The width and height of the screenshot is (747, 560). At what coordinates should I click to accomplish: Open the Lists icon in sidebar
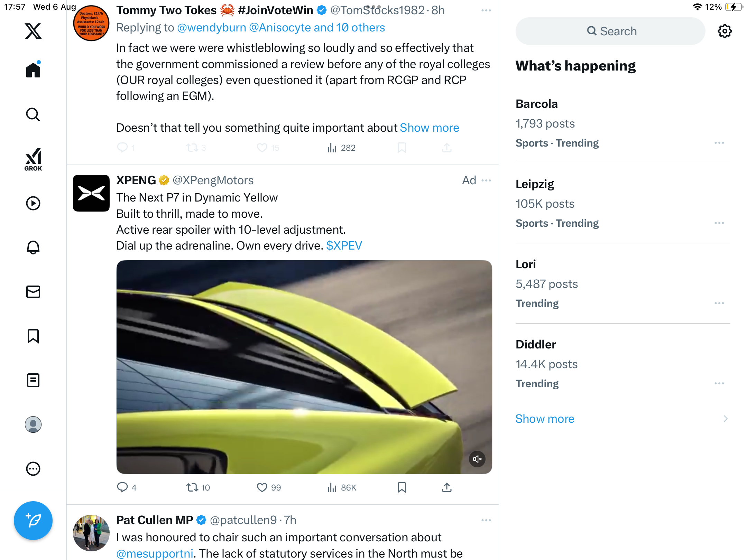pyautogui.click(x=33, y=380)
